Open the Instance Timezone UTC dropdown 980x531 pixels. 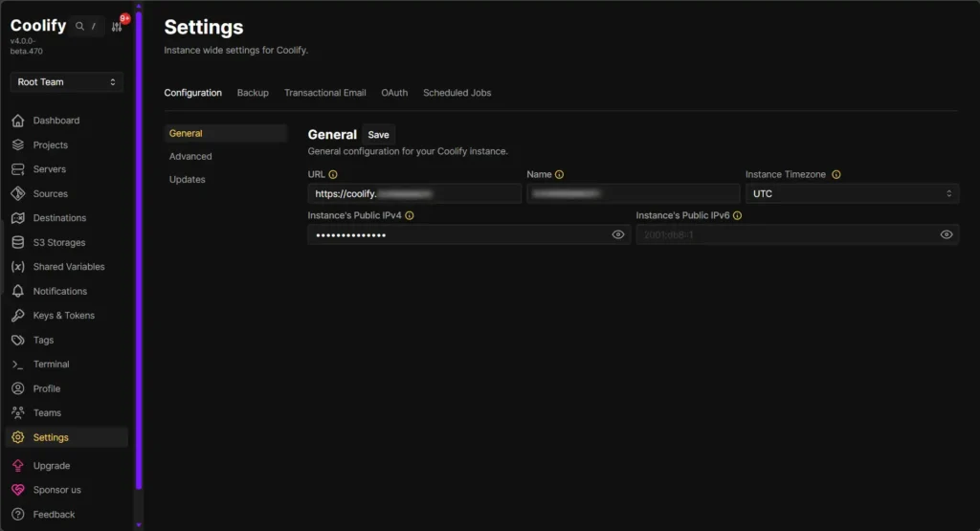point(852,193)
